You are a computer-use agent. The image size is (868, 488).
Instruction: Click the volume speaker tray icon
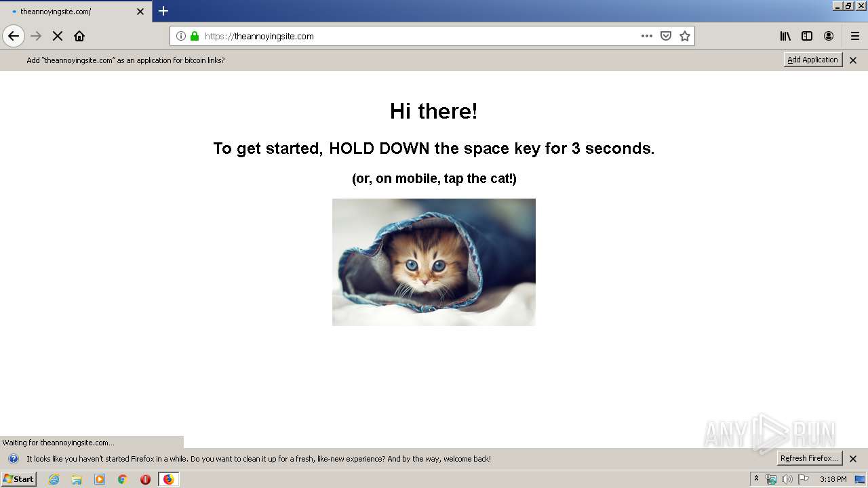787,479
